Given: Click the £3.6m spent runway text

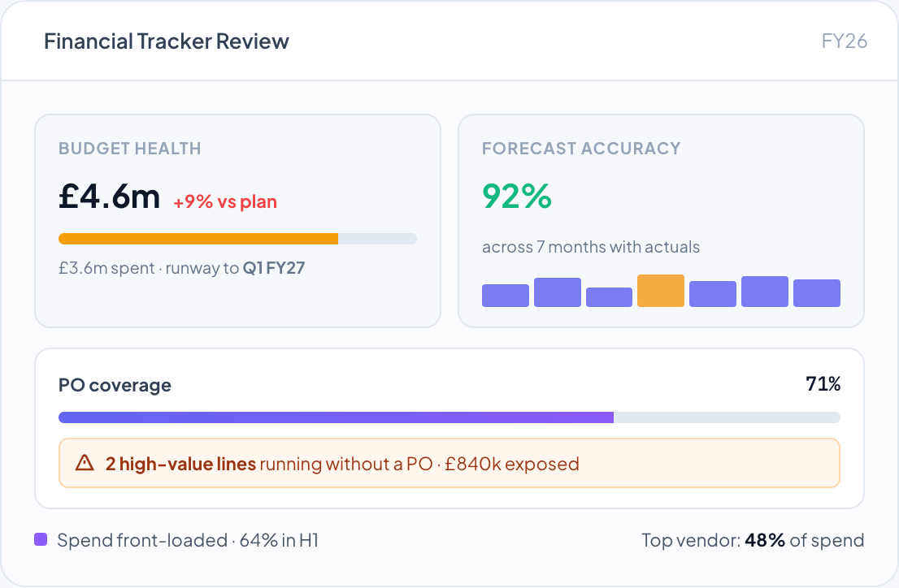Looking at the screenshot, I should (x=182, y=268).
